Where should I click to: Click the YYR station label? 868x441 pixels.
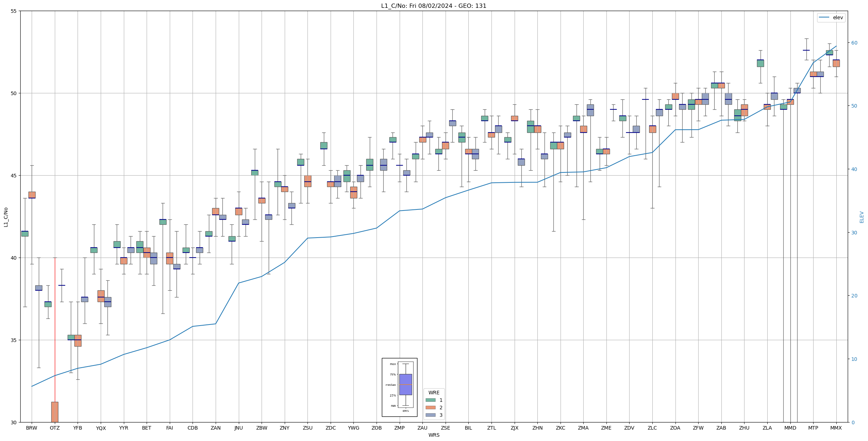(123, 428)
